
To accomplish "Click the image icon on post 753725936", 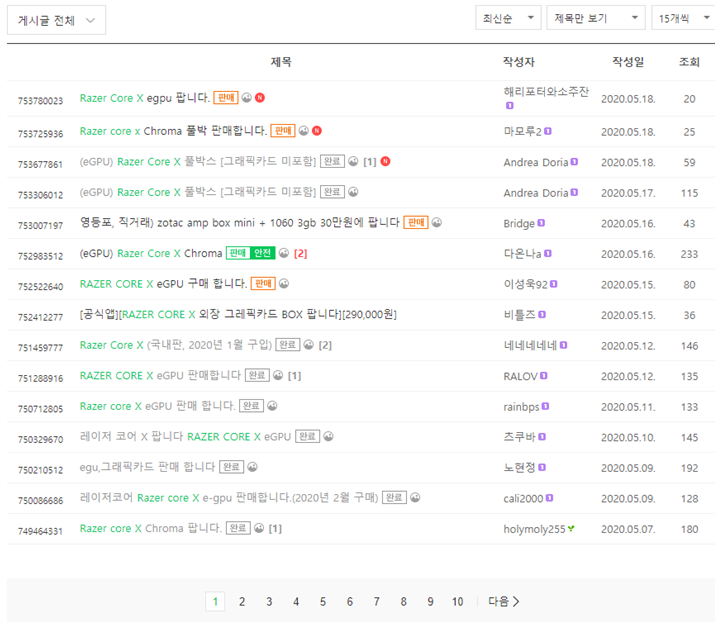I will pos(304,131).
